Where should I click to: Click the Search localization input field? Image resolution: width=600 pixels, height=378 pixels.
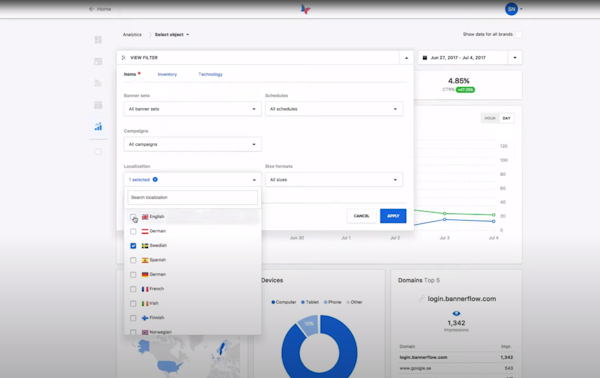(x=192, y=197)
